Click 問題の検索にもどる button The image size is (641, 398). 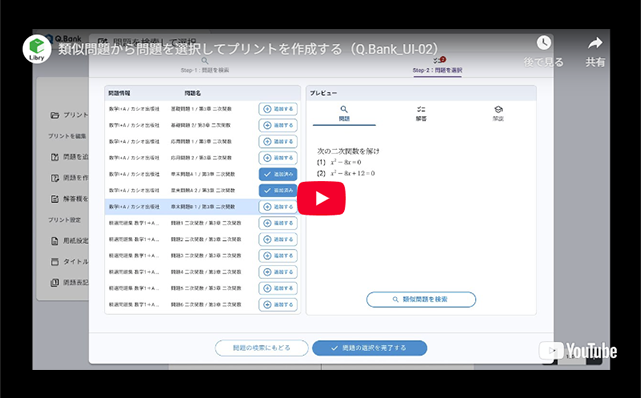(x=262, y=348)
